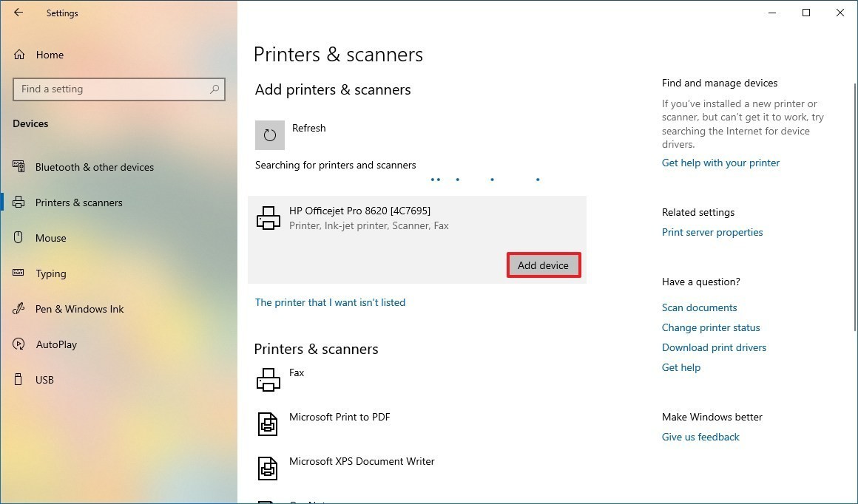Click the Add device button
Screen dimensions: 858x504
pyautogui.click(x=544, y=265)
